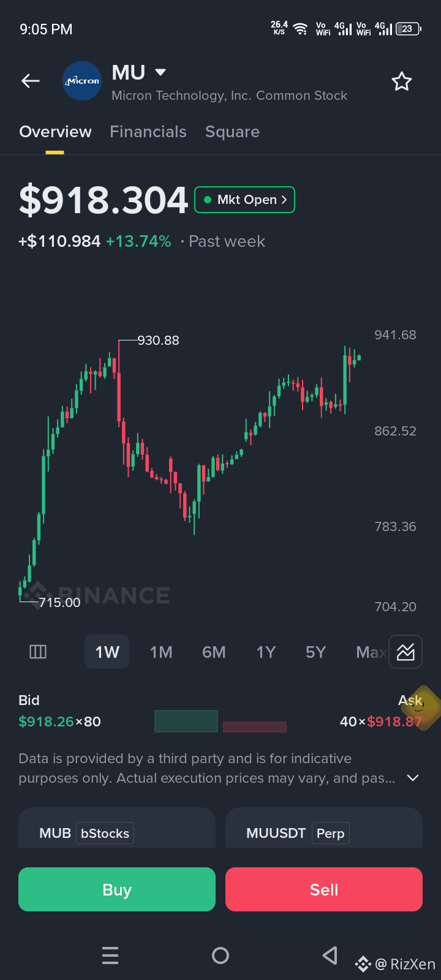441x980 pixels.
Task: Select the 5Y chart range
Action: point(315,652)
